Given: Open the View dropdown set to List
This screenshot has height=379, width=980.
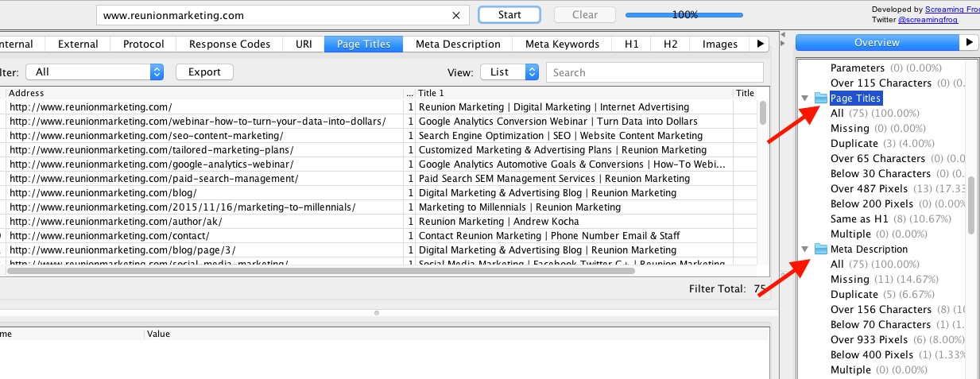Looking at the screenshot, I should (x=510, y=72).
